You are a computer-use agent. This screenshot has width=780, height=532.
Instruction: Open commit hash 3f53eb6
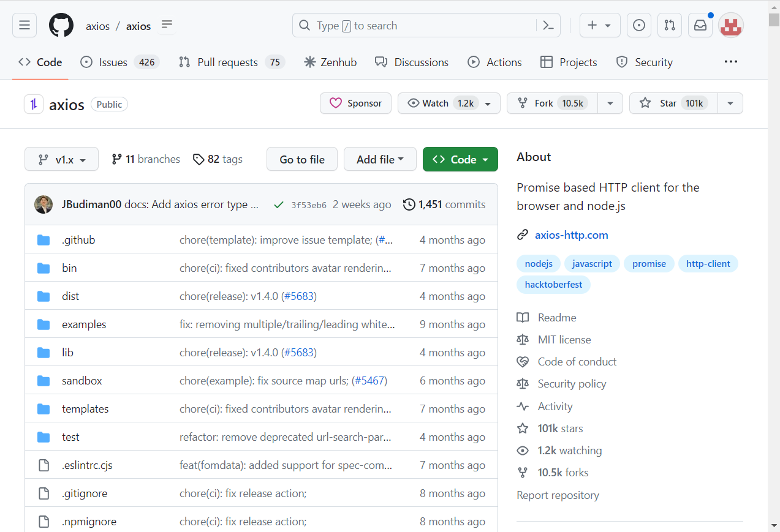pos(309,205)
